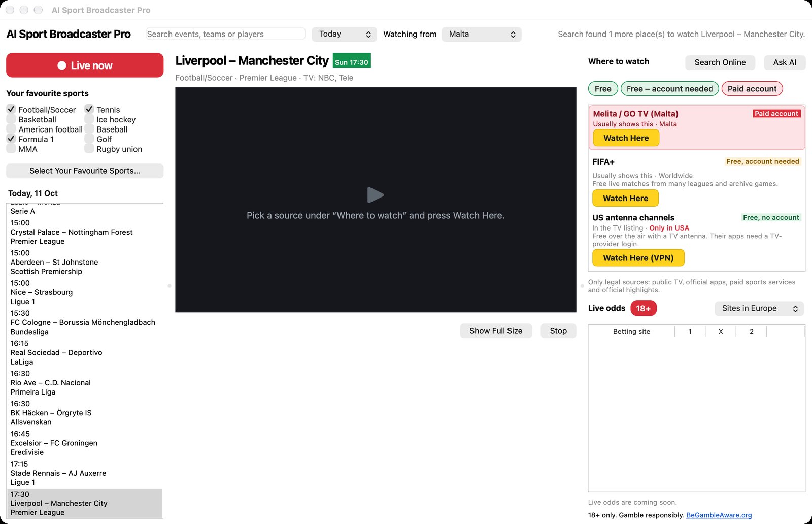Open the Today date dropdown
The width and height of the screenshot is (812, 524).
tap(344, 34)
